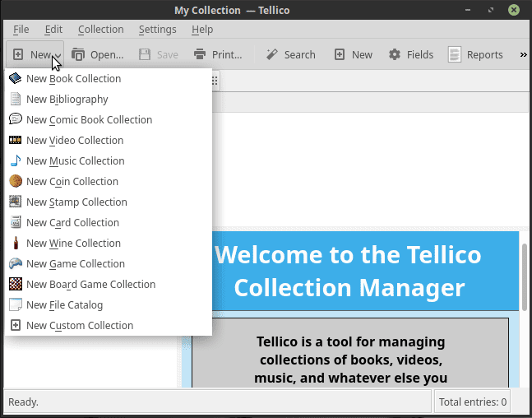Click the grip handle icon beside the dropdown menu
This screenshot has width=532, height=418.
[215, 81]
